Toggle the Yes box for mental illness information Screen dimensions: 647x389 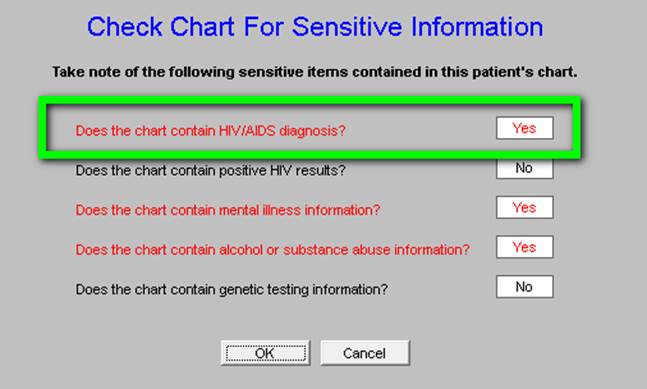point(524,207)
